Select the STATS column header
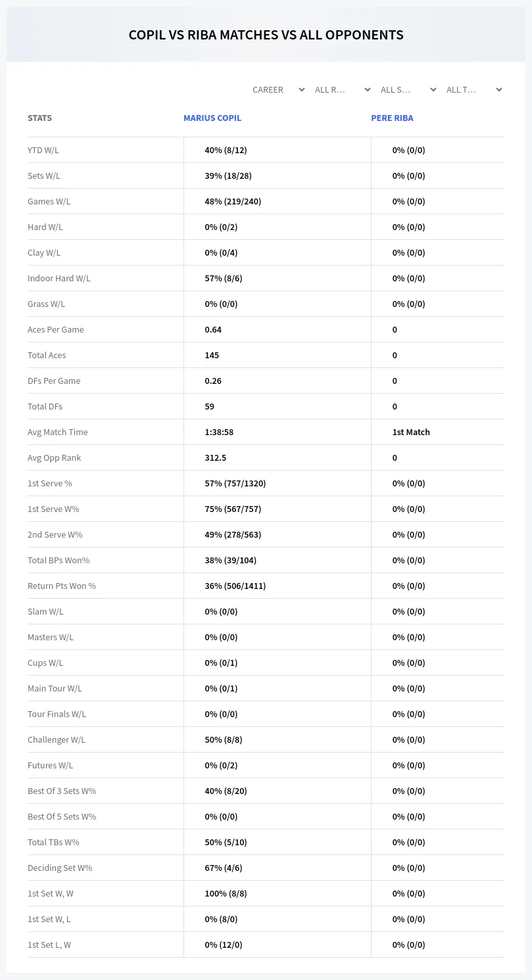The image size is (532, 980). click(x=39, y=118)
